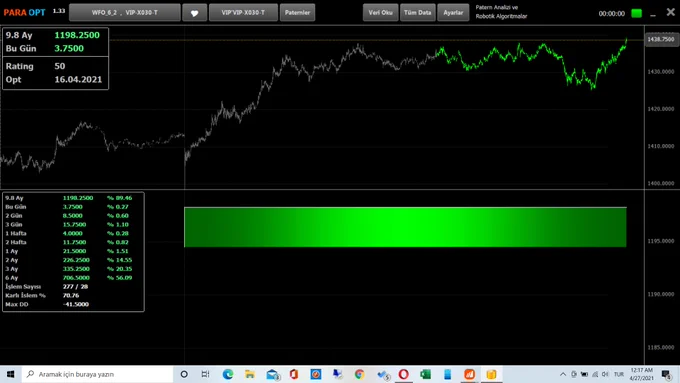Open the Windows Start menu

tap(10, 374)
